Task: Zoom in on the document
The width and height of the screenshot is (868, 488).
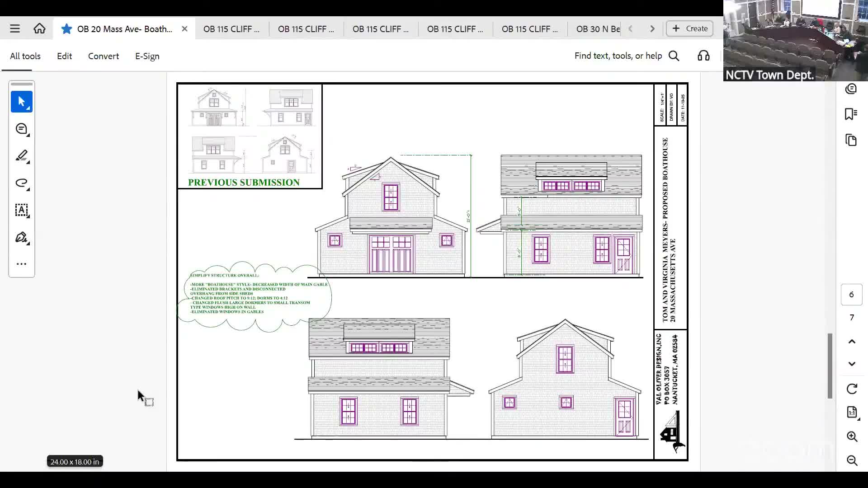Action: [x=853, y=437]
